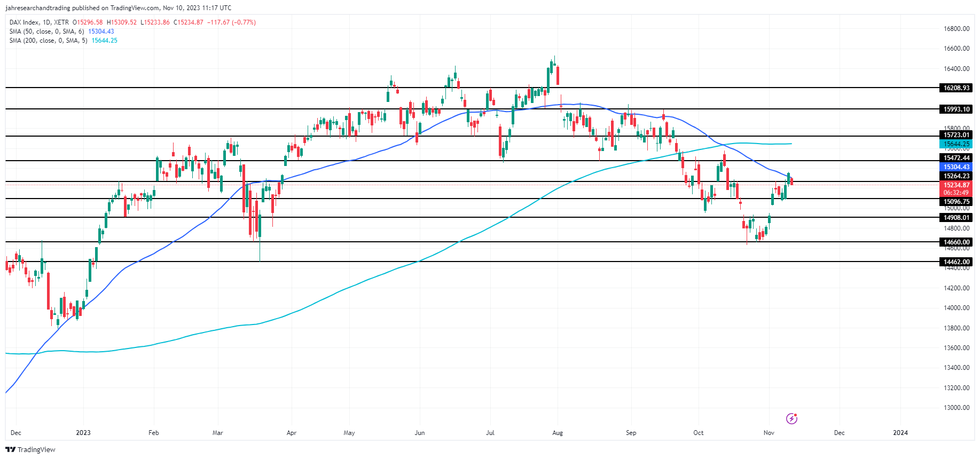This screenshot has height=459, width=980.
Task: Click the red 15234.87 current price label
Action: point(956,185)
